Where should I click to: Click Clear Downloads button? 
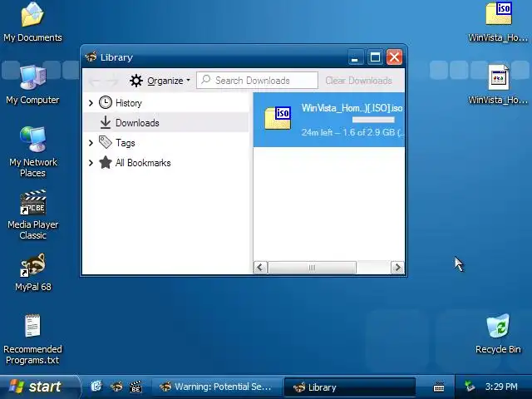(x=358, y=81)
